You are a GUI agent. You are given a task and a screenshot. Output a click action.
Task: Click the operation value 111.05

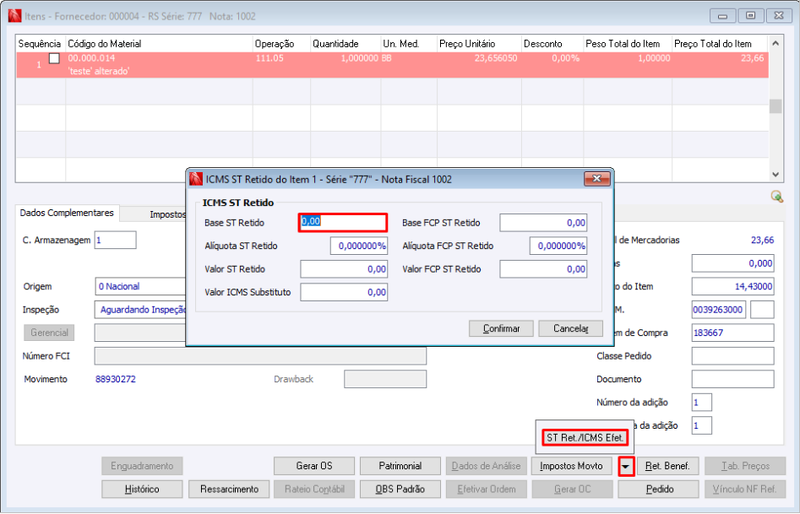[x=269, y=58]
